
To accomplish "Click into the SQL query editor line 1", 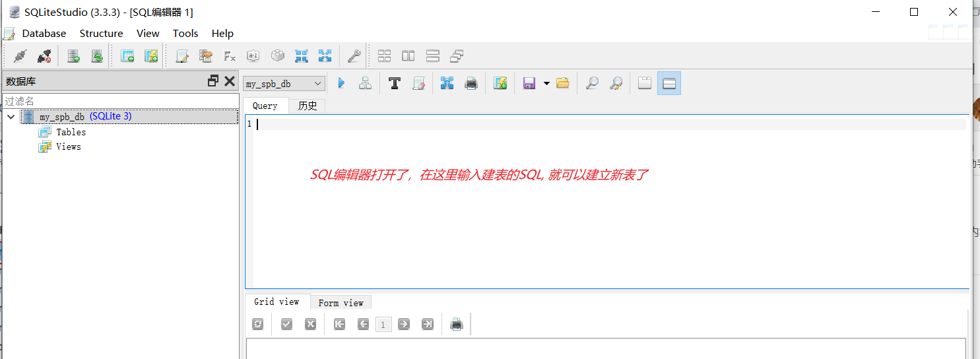I will 611,123.
